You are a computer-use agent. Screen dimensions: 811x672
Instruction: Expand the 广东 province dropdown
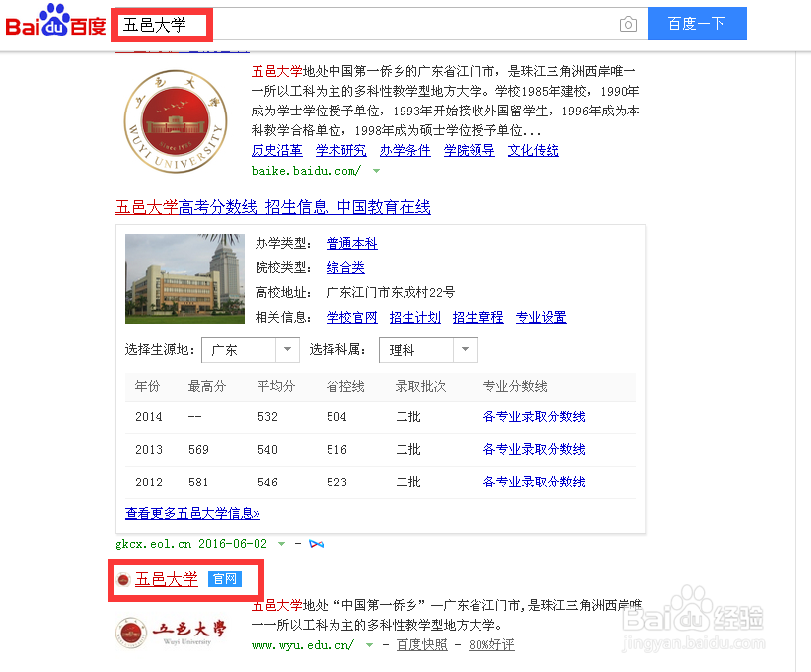point(251,350)
